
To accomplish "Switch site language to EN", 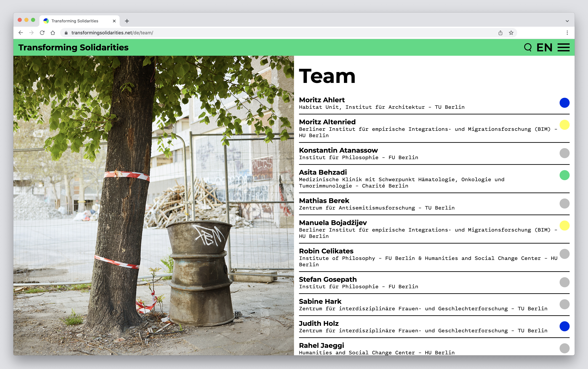I will tap(544, 47).
